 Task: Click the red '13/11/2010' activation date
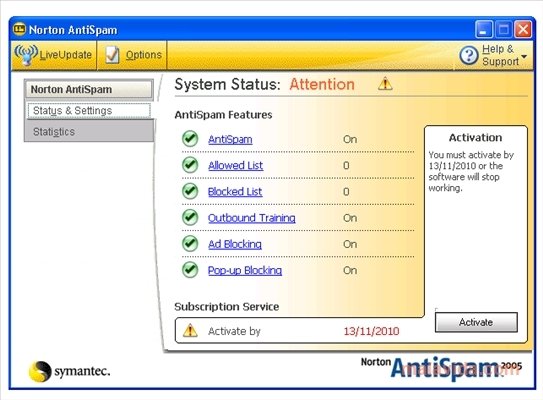[x=371, y=331]
